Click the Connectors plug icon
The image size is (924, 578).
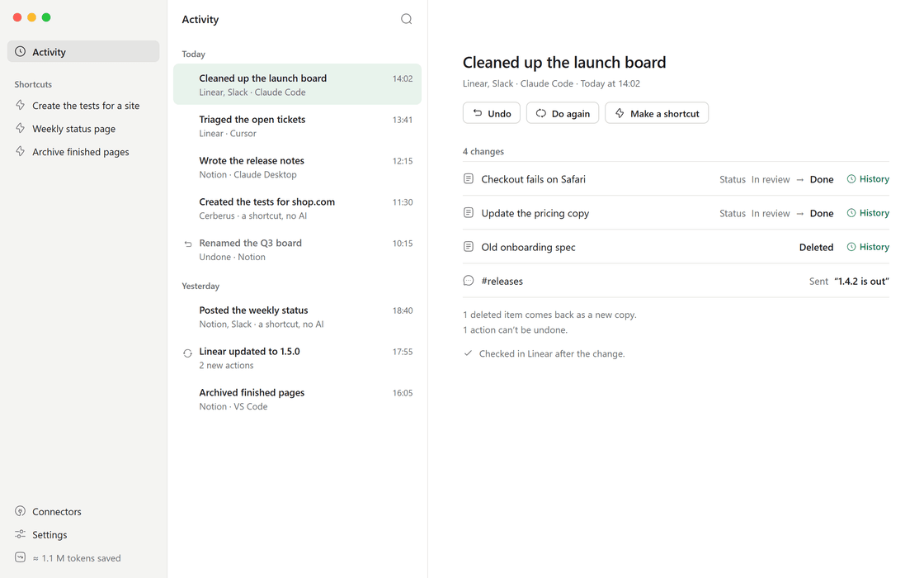click(x=20, y=511)
